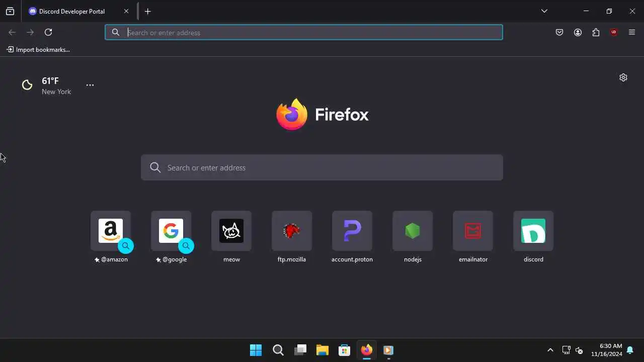The height and width of the screenshot is (362, 644).
Task: Open a new tab with plus button
Action: pyautogui.click(x=148, y=11)
